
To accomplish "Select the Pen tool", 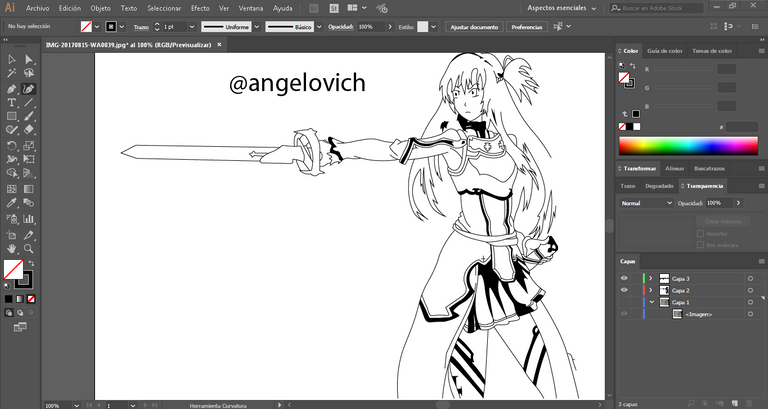I will [12, 88].
